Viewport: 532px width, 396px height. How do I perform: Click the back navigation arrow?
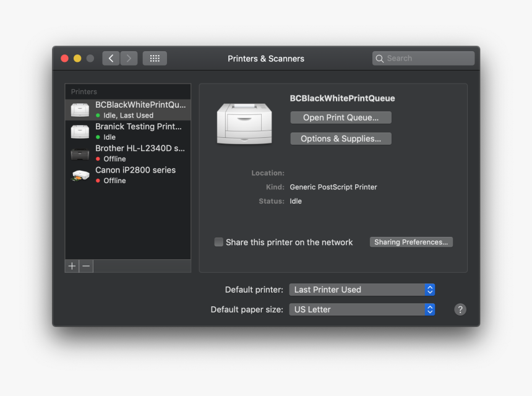(111, 58)
